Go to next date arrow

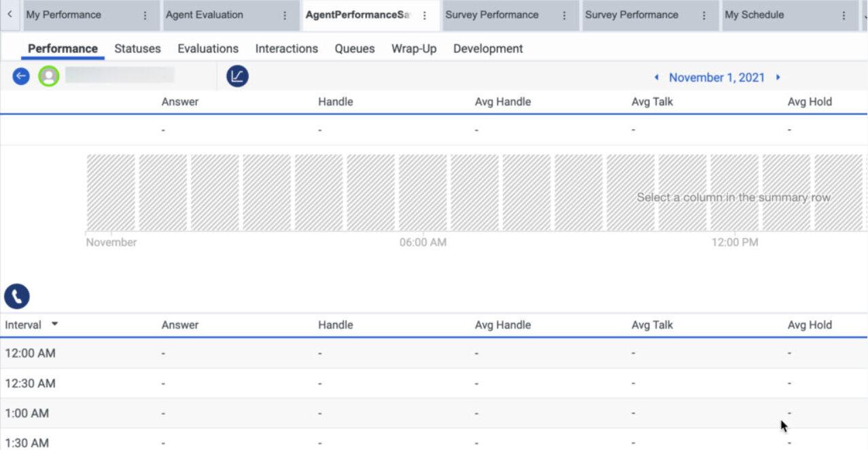pyautogui.click(x=778, y=77)
